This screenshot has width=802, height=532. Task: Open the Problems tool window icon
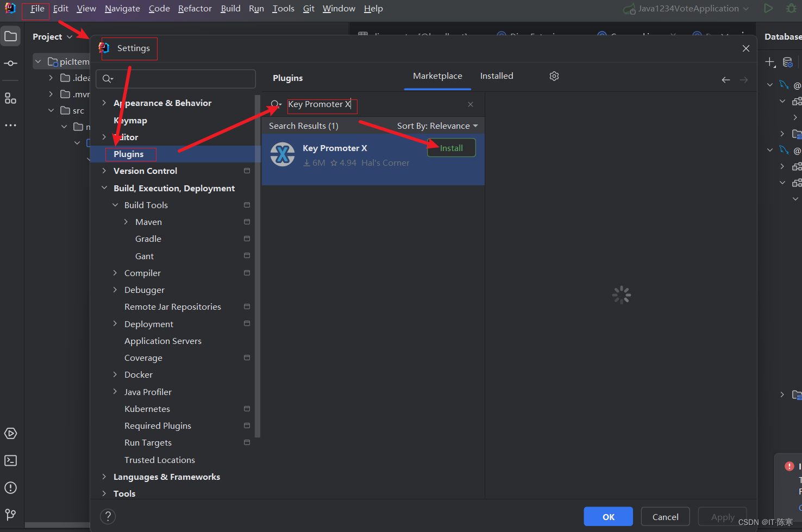pyautogui.click(x=10, y=487)
